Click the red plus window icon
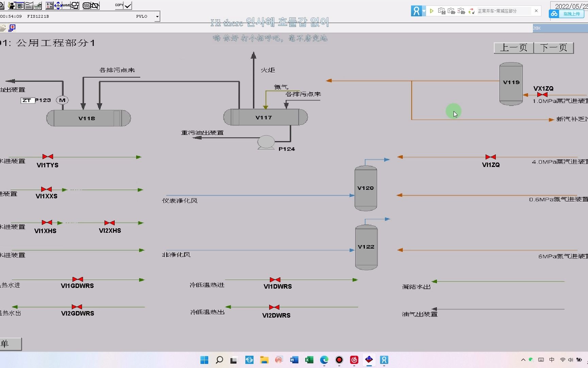The height and width of the screenshot is (368, 588). pyautogui.click(x=12, y=28)
